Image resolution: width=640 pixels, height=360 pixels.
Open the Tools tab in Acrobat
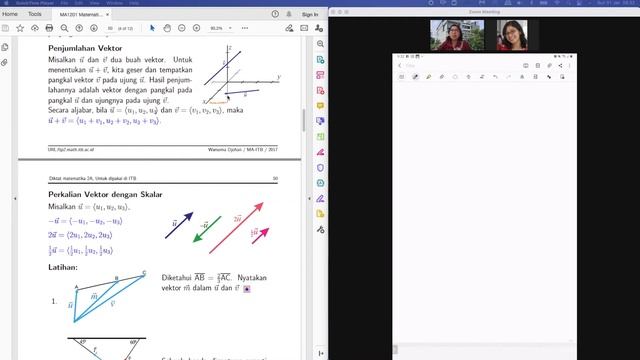pyautogui.click(x=35, y=14)
